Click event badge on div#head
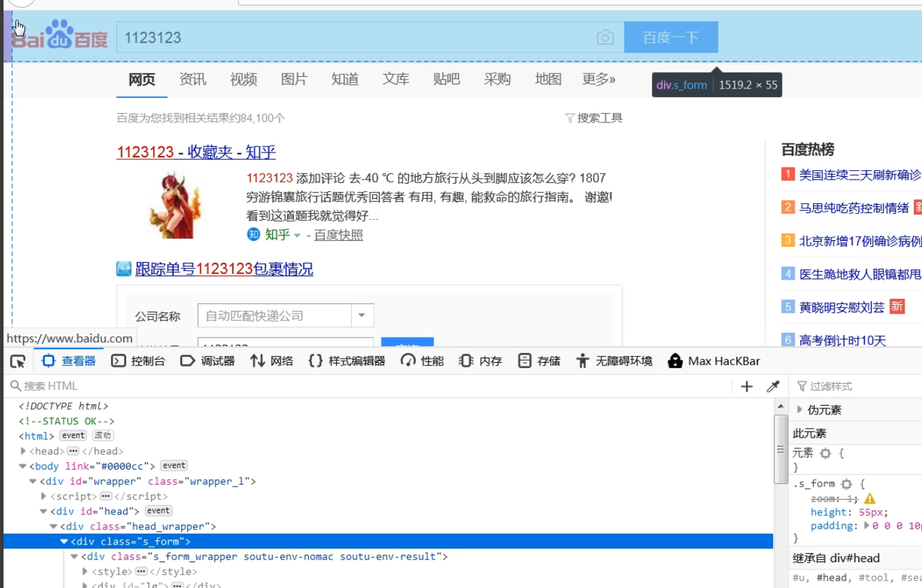The width and height of the screenshot is (922, 588). point(159,510)
